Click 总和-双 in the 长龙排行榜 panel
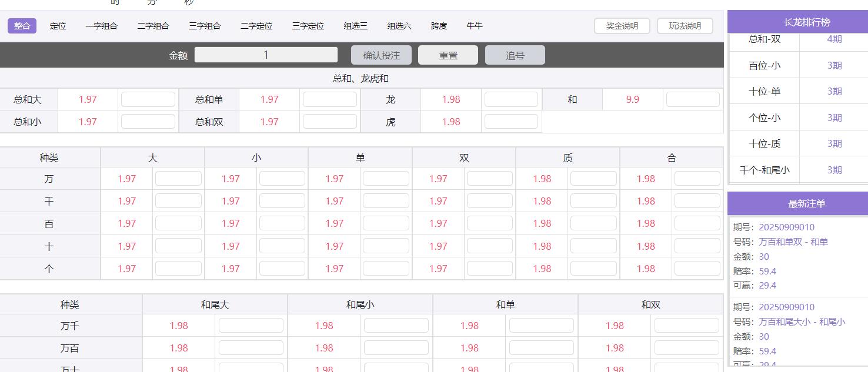The width and height of the screenshot is (868, 372). (764, 39)
